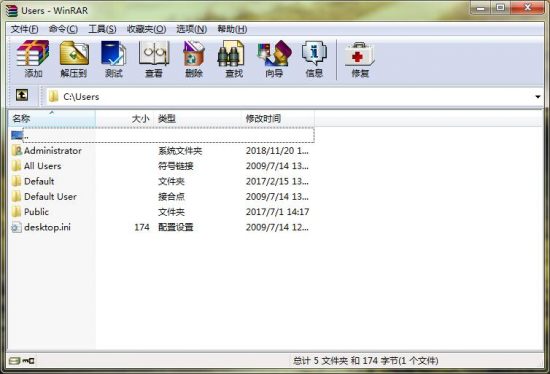Click the Administrator folder icon
This screenshot has height=374, width=550.
click(x=16, y=151)
